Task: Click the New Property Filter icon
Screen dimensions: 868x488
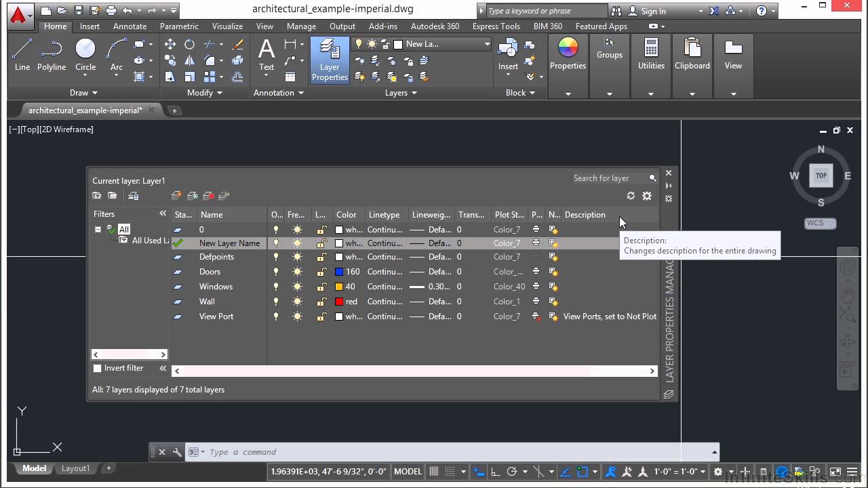Action: tap(97, 196)
